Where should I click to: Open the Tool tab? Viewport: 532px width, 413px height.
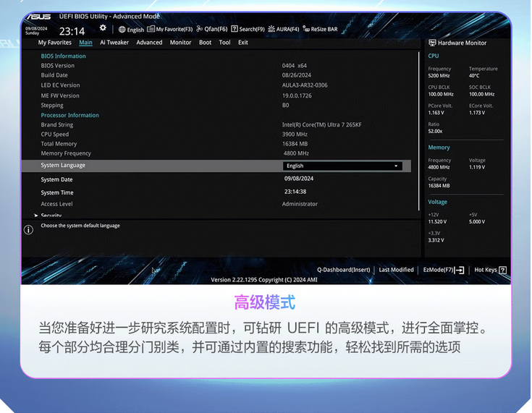[224, 43]
